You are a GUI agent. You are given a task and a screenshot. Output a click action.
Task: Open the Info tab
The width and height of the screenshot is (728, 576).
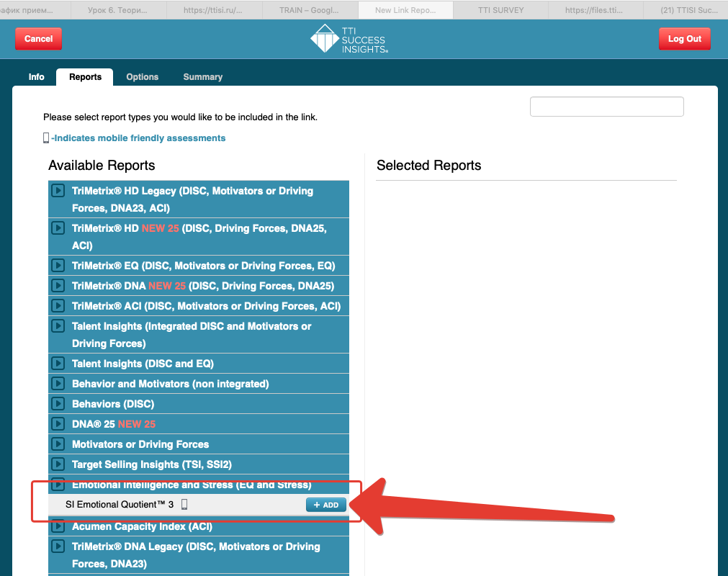(x=36, y=77)
